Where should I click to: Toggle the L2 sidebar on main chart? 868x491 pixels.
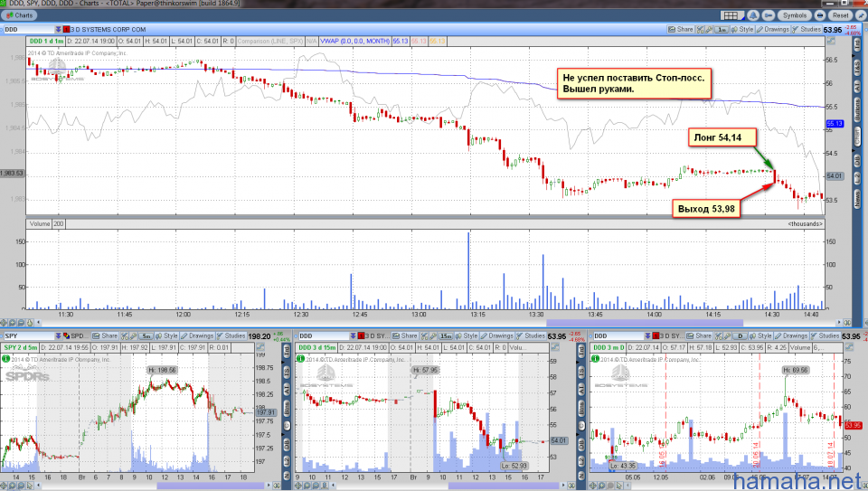coord(857,178)
